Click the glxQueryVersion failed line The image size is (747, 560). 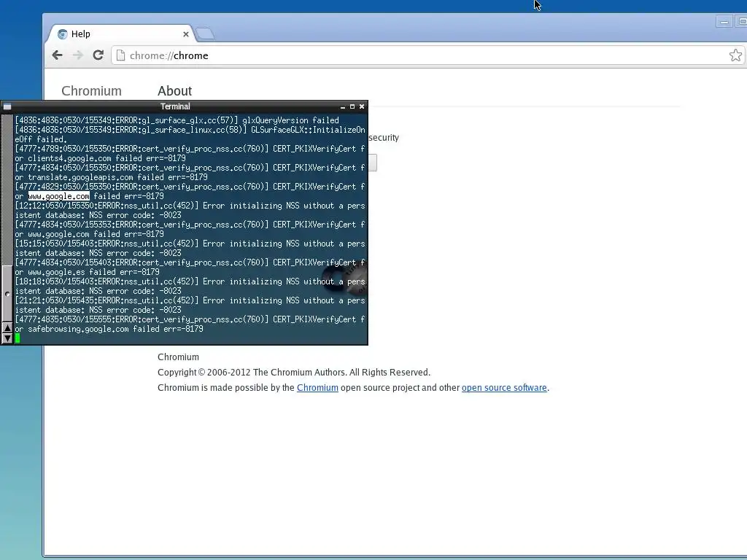point(177,120)
